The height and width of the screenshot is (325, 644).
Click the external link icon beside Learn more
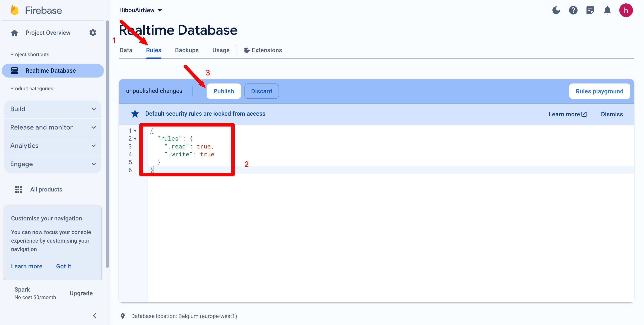tap(584, 114)
